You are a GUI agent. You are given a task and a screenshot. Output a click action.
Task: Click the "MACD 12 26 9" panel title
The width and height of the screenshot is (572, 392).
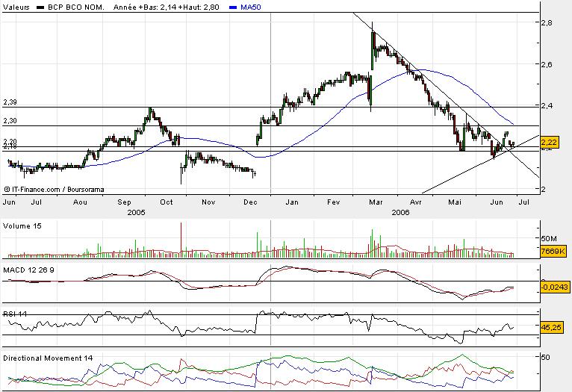pyautogui.click(x=29, y=270)
